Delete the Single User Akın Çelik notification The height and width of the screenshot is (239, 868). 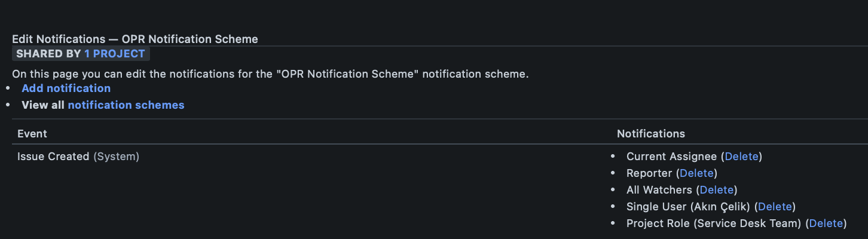click(775, 207)
